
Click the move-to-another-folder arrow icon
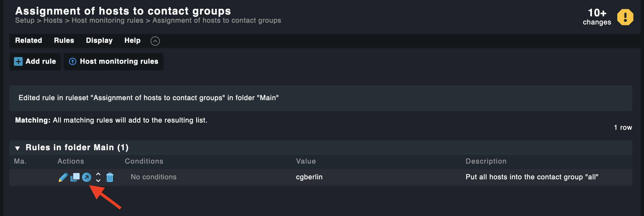click(87, 177)
